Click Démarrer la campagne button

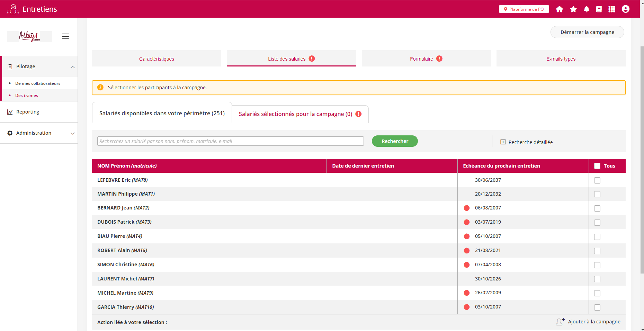[x=587, y=32]
